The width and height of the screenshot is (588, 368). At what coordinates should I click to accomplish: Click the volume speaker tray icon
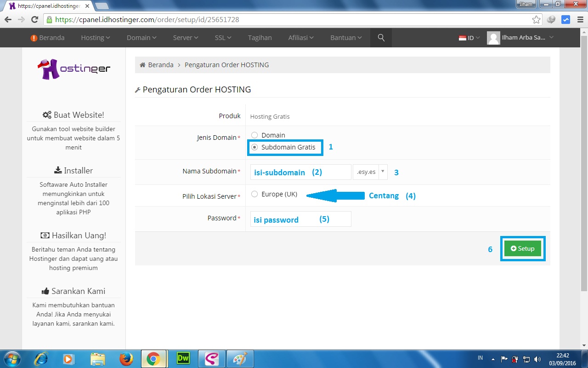click(x=538, y=359)
